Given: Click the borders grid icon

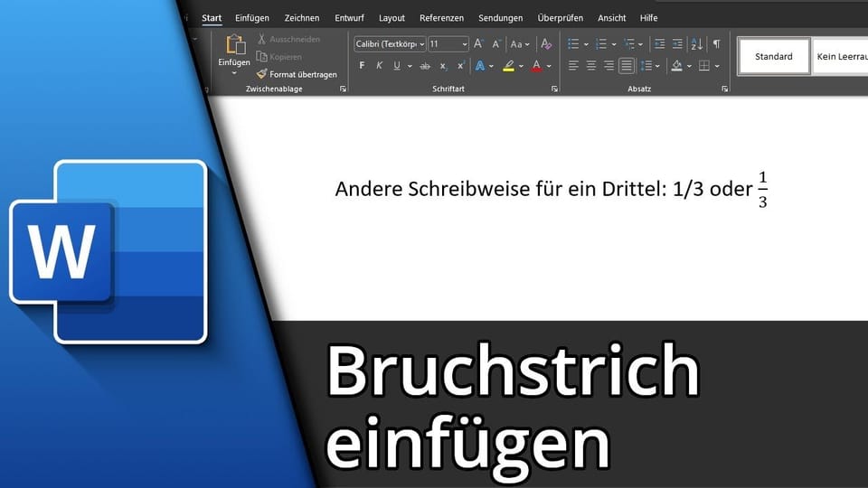Looking at the screenshot, I should (704, 66).
